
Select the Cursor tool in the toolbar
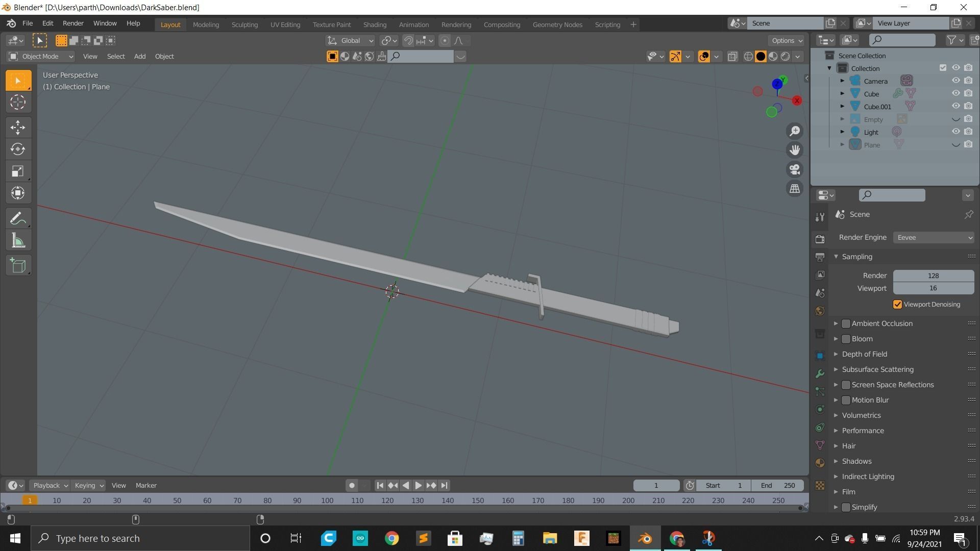point(18,103)
